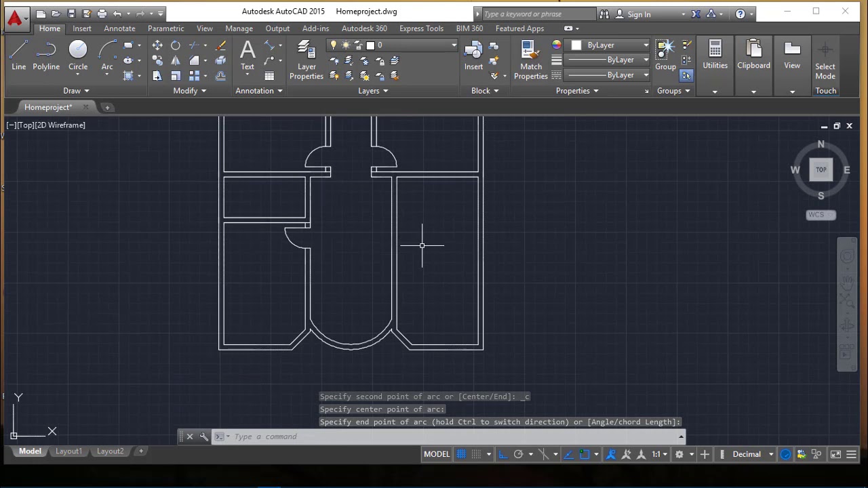This screenshot has width=868, height=488.
Task: Click the Sign In button
Action: 638,14
